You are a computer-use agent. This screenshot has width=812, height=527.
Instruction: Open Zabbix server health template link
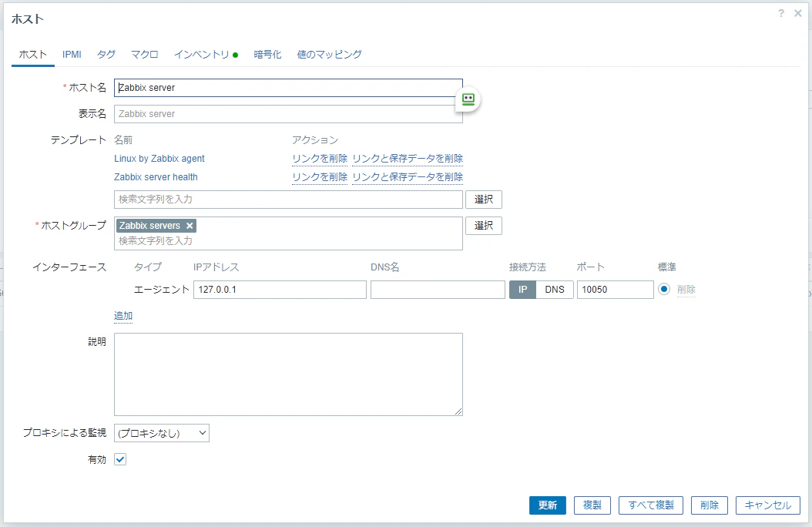(156, 177)
